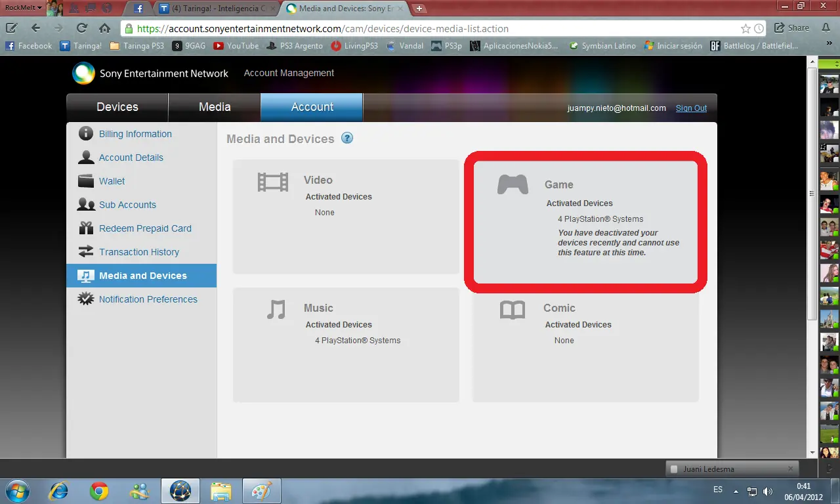This screenshot has height=504, width=840.
Task: Click the browser address bar URL
Action: click(323, 29)
